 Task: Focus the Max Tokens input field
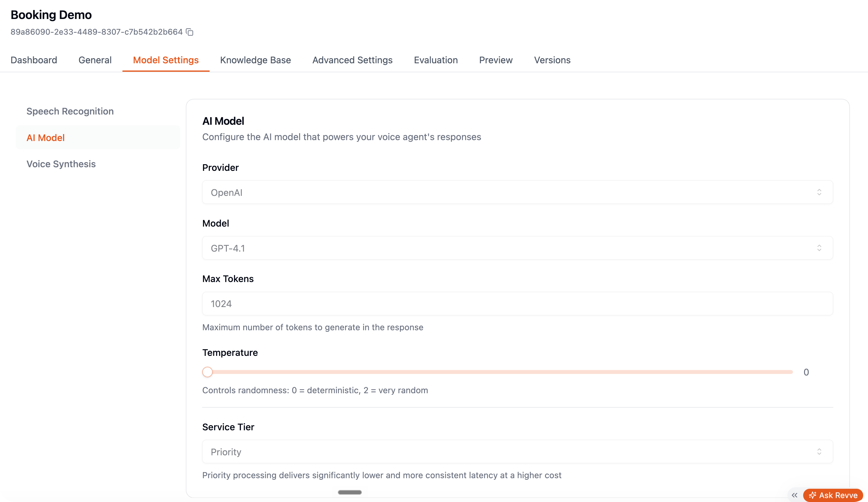coord(517,304)
